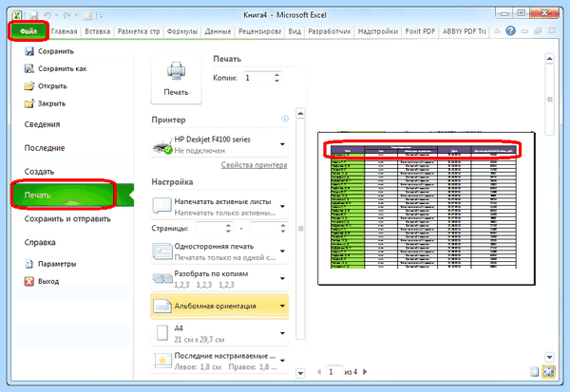The image size is (570, 392).
Task: Click the large Печать printer button
Action: [x=177, y=80]
